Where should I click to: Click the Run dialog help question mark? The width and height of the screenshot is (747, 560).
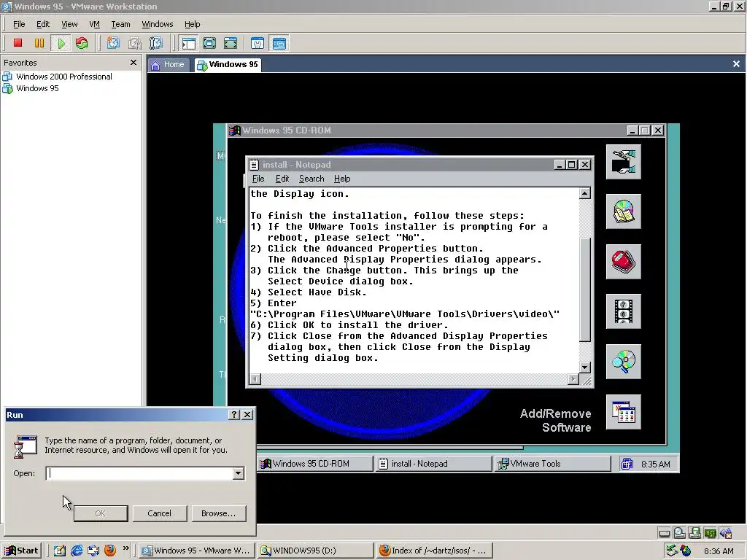click(234, 415)
